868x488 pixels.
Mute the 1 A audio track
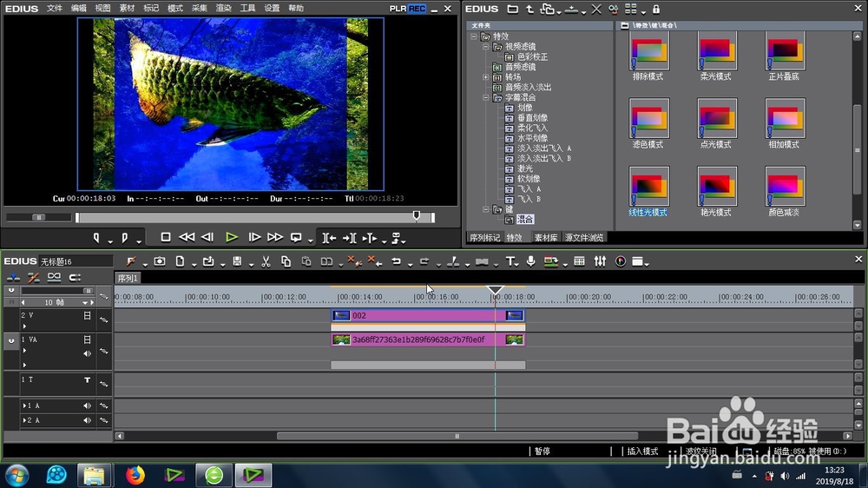87,406
